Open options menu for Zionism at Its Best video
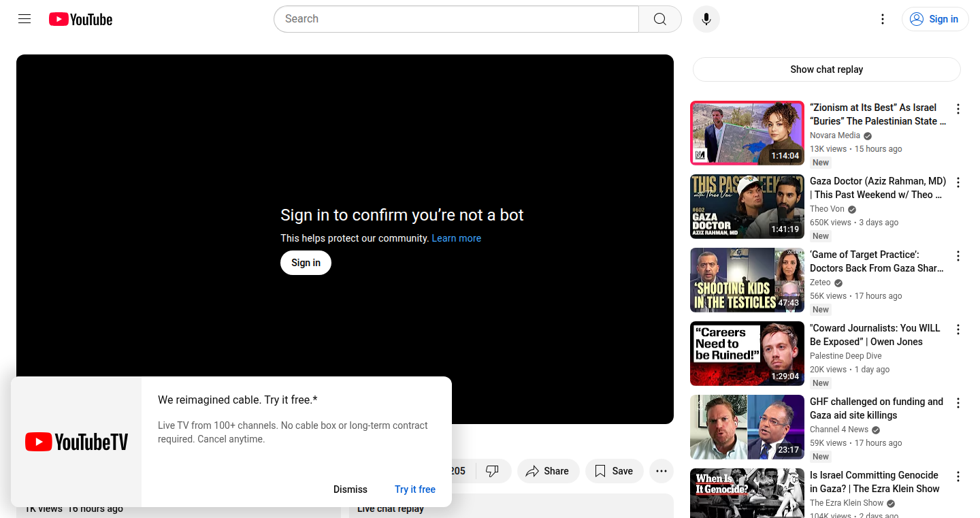Screen dimensions: 980x518 (958, 109)
